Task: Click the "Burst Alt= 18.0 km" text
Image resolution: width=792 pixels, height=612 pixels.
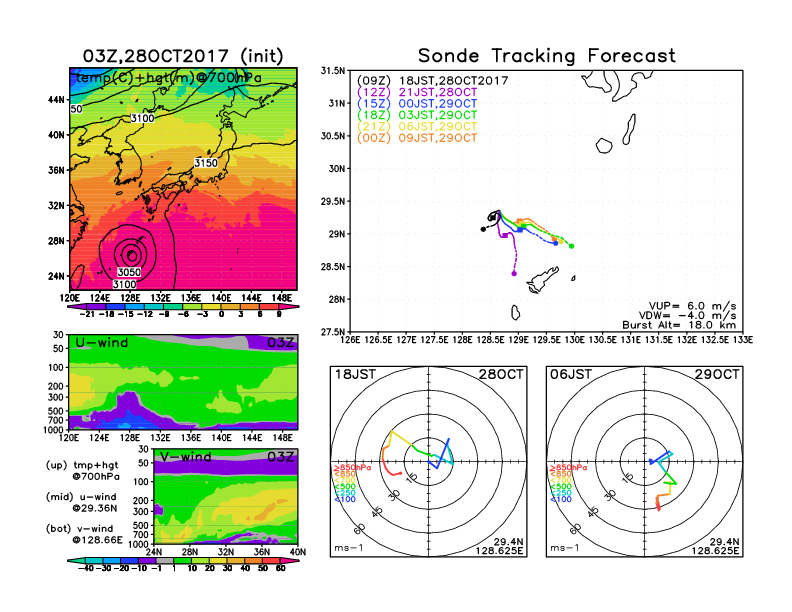Action: pyautogui.click(x=679, y=325)
